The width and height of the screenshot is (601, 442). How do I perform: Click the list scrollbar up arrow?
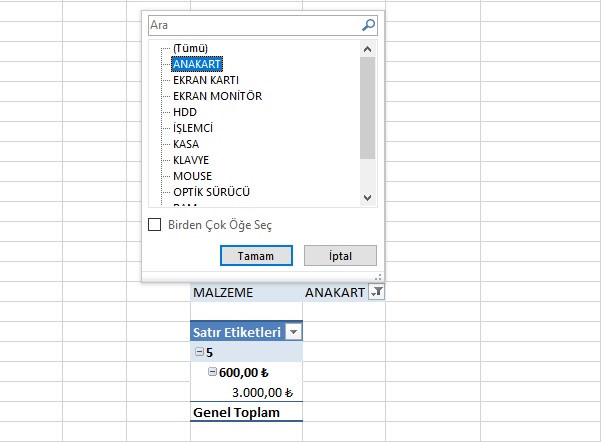367,48
